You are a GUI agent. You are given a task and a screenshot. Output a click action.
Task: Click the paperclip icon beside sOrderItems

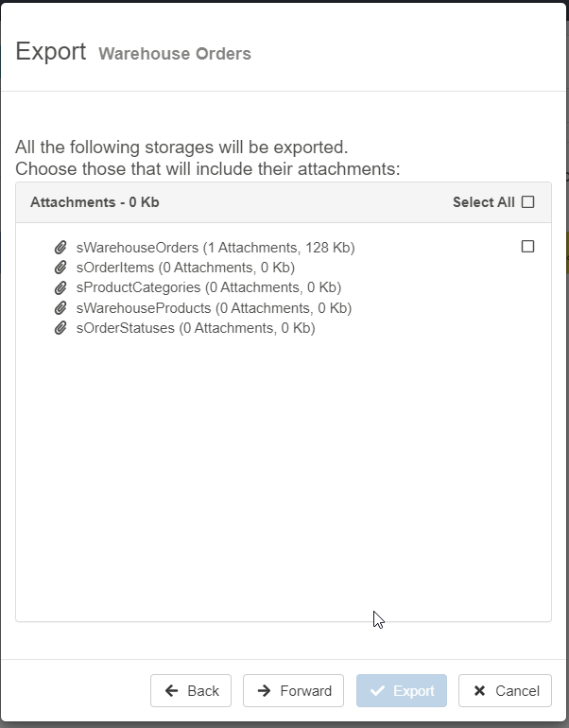pos(61,268)
